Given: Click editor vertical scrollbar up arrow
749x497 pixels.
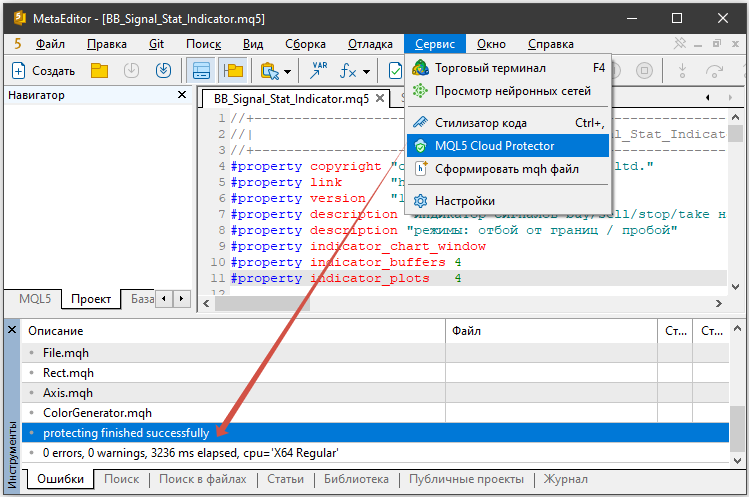Looking at the screenshot, I should (735, 117).
